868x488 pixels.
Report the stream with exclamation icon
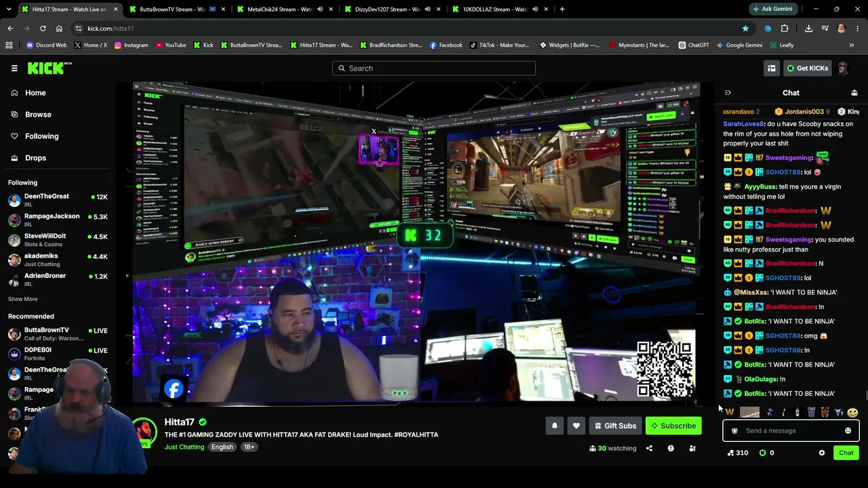pyautogui.click(x=671, y=448)
